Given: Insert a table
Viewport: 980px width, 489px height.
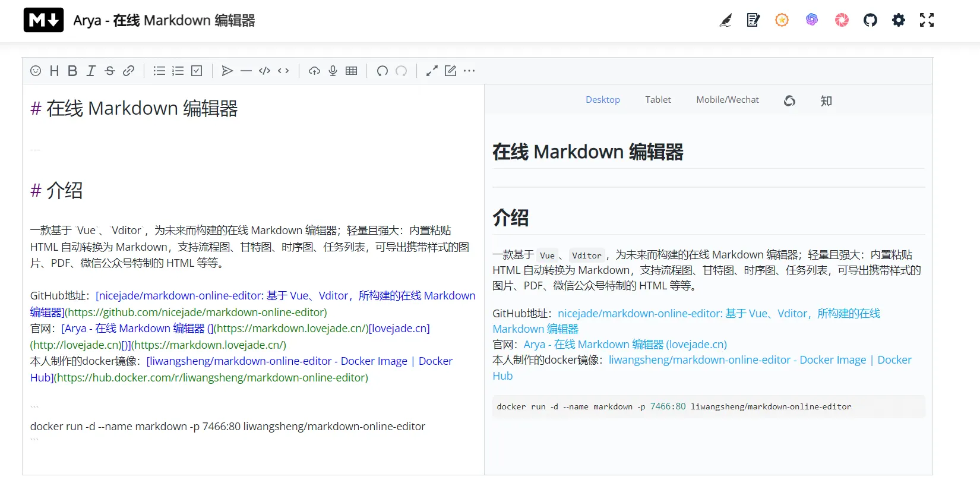Looking at the screenshot, I should pyautogui.click(x=352, y=71).
